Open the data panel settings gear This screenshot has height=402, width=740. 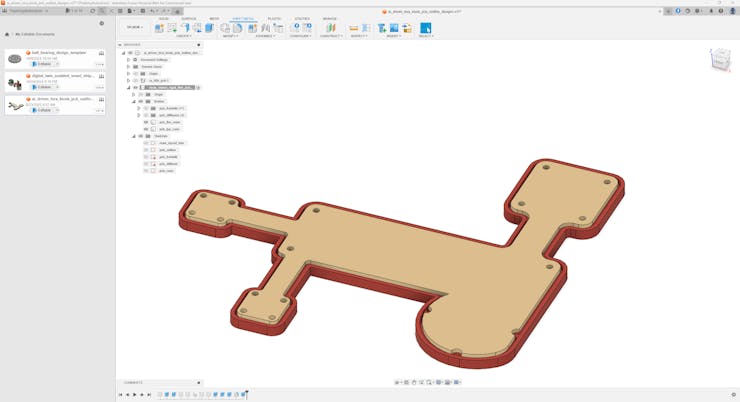[101, 23]
